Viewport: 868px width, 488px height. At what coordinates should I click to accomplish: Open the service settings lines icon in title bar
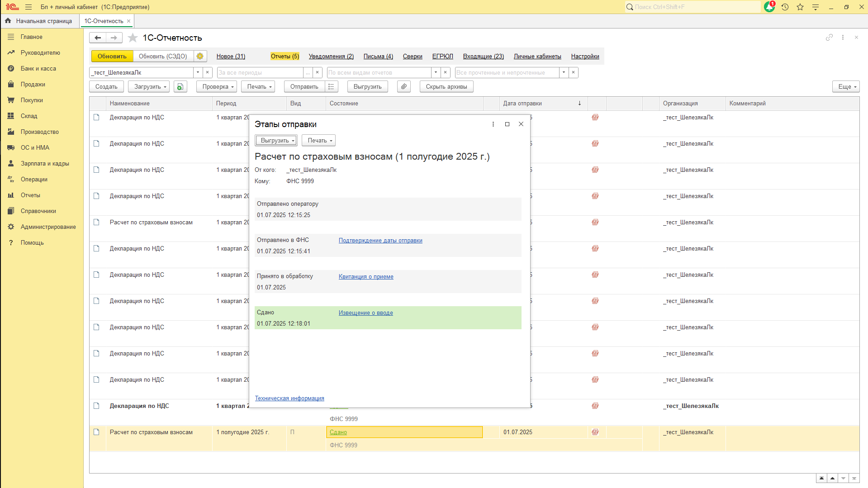click(x=816, y=7)
